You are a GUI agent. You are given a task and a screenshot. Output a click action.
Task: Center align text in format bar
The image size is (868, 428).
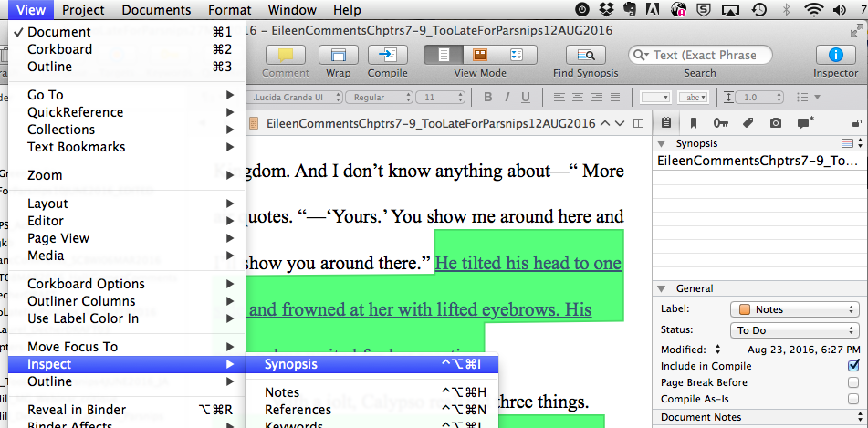click(x=578, y=98)
